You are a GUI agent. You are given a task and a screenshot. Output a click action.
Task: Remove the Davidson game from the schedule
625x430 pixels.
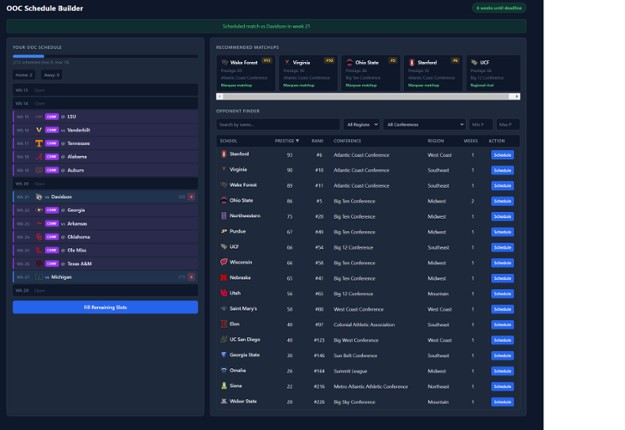191,197
